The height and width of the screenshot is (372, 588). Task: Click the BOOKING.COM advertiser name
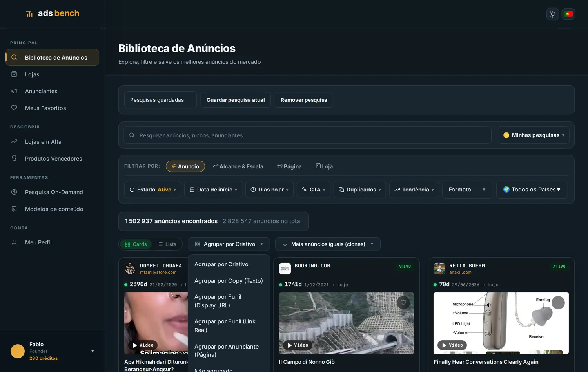pyautogui.click(x=312, y=266)
